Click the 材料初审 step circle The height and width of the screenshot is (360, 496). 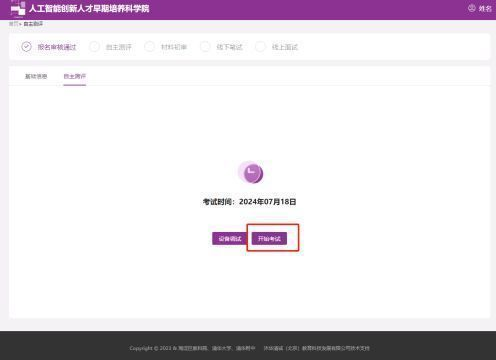[149, 47]
